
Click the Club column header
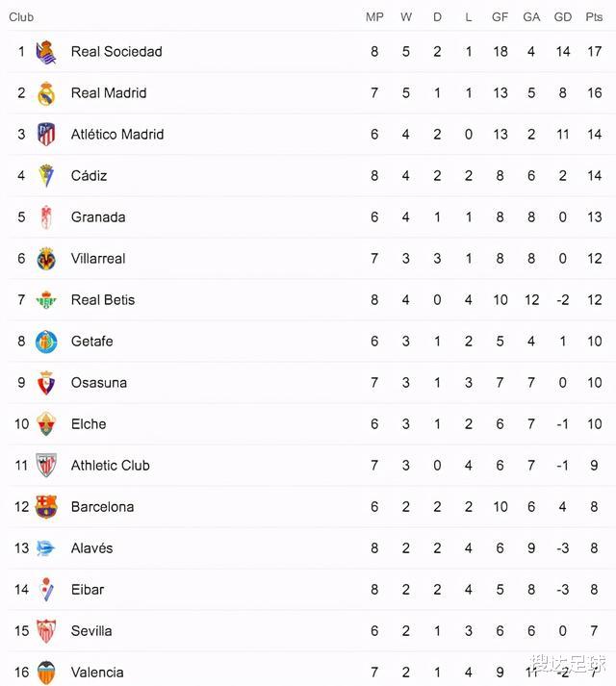(21, 17)
